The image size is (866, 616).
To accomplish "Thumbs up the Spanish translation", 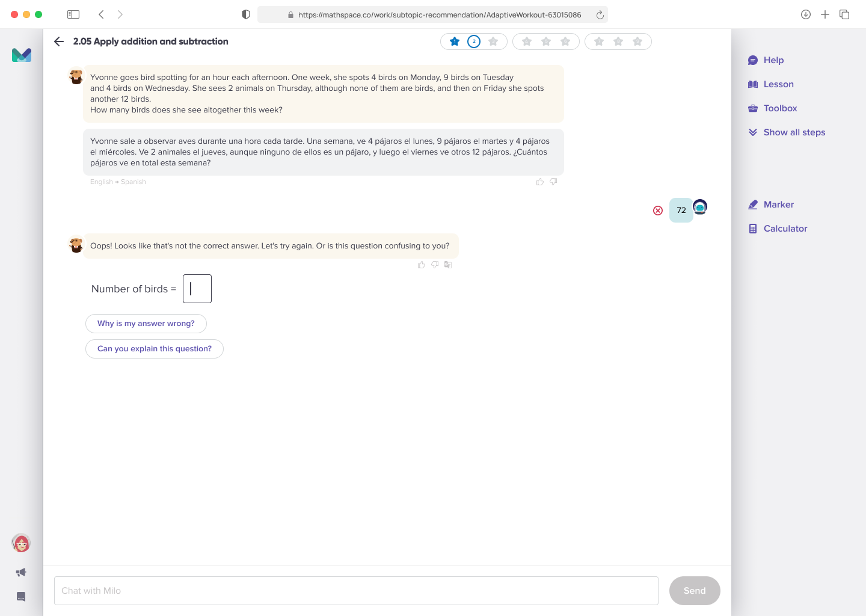I will click(x=540, y=182).
